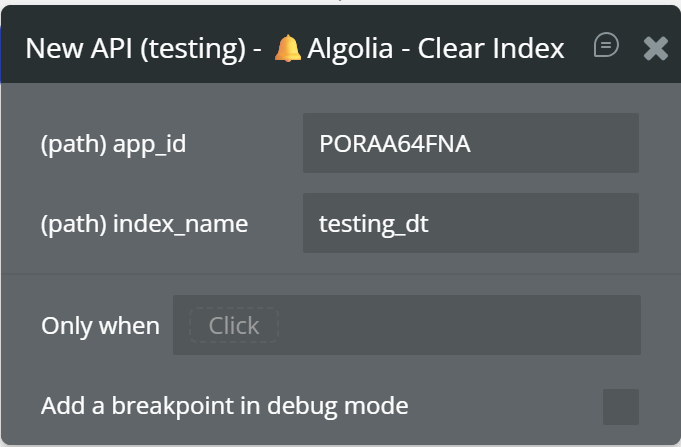Click the "New API (testing)" title text
This screenshot has width=681, height=447.
[137, 49]
